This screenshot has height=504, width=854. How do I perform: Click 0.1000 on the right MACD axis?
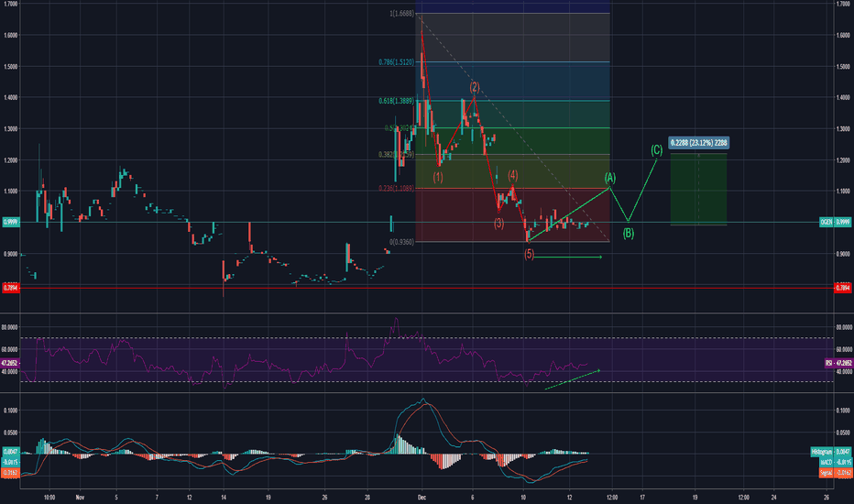[843, 411]
